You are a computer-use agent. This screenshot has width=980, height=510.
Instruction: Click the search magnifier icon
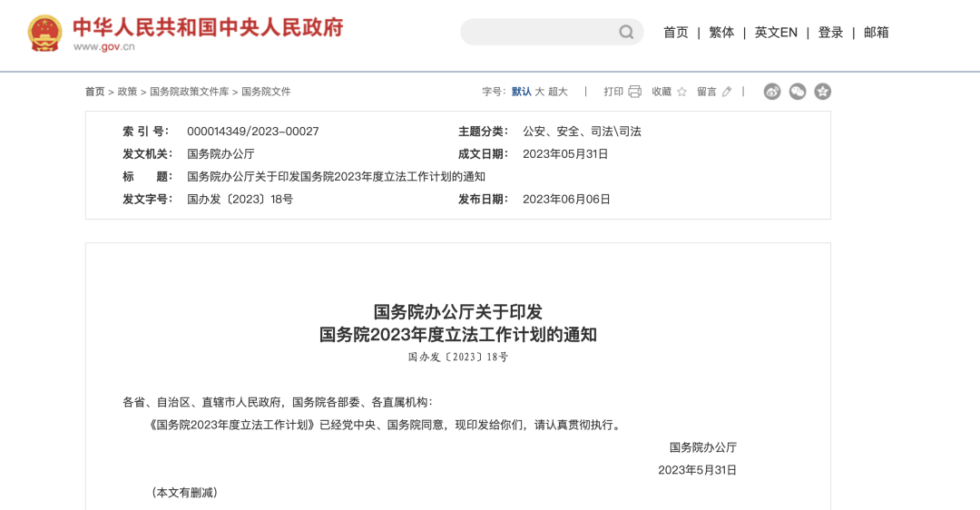(625, 32)
